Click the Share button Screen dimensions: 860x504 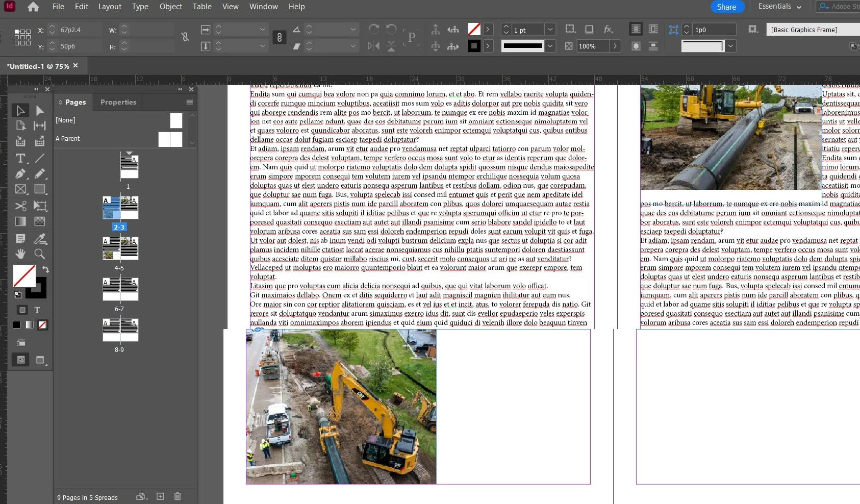(727, 7)
